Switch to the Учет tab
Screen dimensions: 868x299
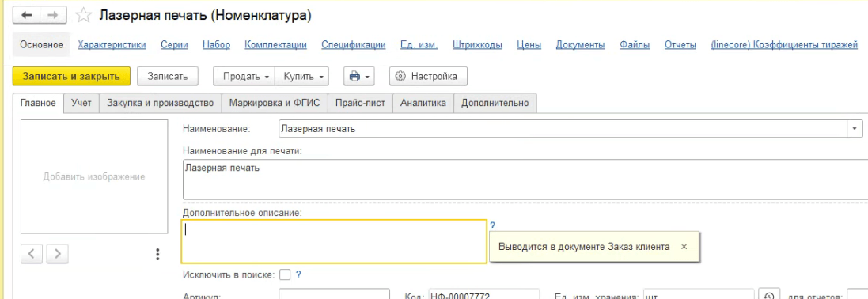[81, 103]
